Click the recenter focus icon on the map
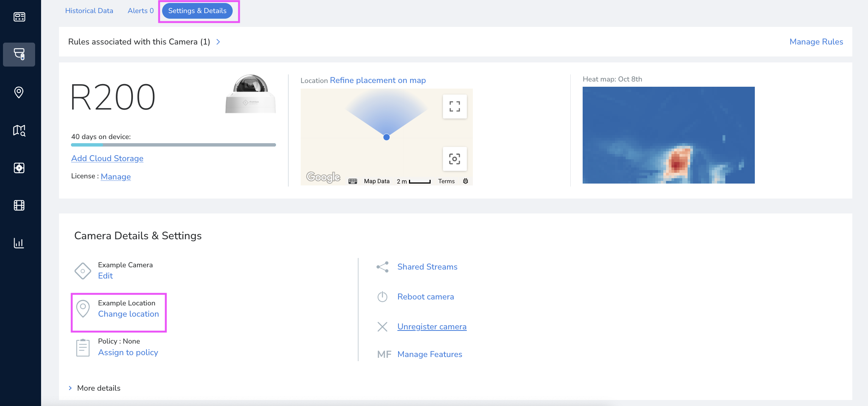This screenshot has width=868, height=406. point(455,159)
